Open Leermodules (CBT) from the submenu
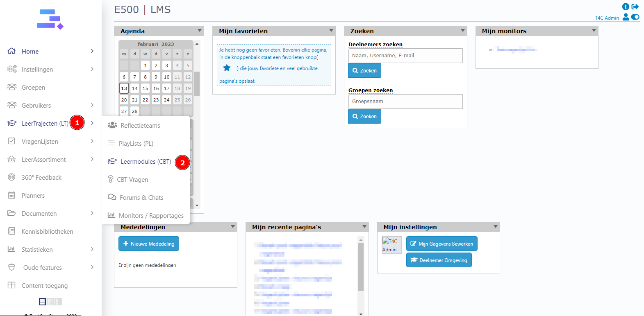 coord(146,162)
